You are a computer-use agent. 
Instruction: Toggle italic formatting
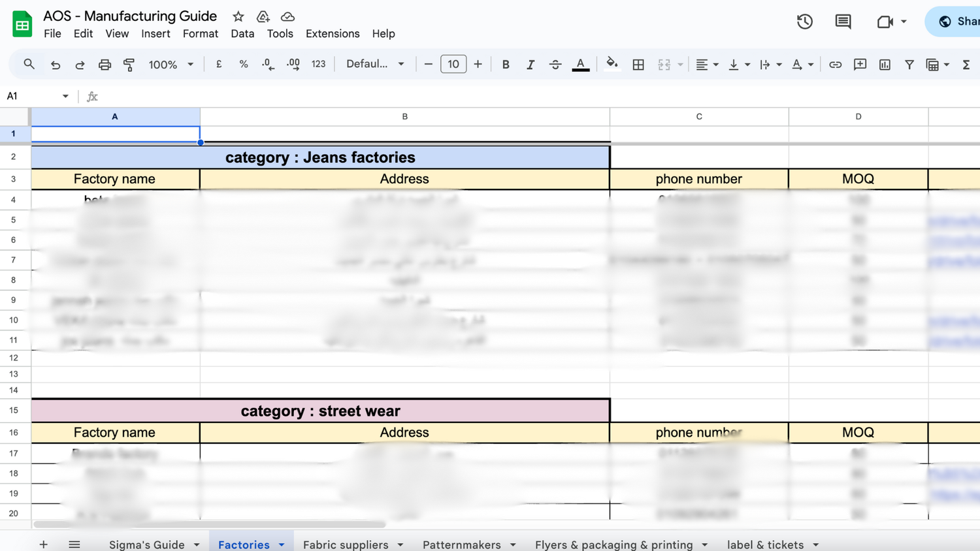click(530, 65)
